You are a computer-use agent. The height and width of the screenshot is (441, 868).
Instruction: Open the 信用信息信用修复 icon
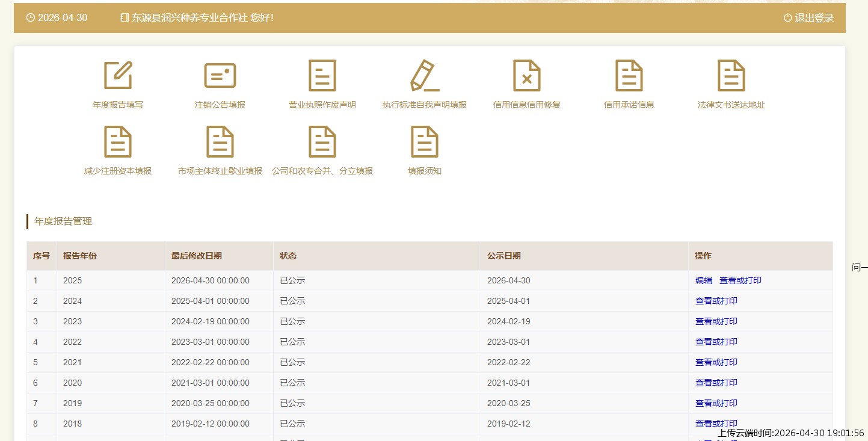[x=527, y=76]
